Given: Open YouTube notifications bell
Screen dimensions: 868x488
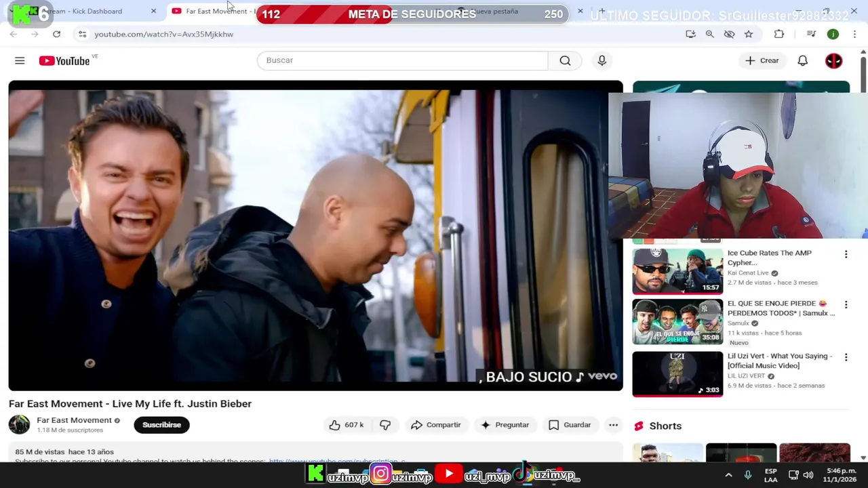Looking at the screenshot, I should click(802, 60).
